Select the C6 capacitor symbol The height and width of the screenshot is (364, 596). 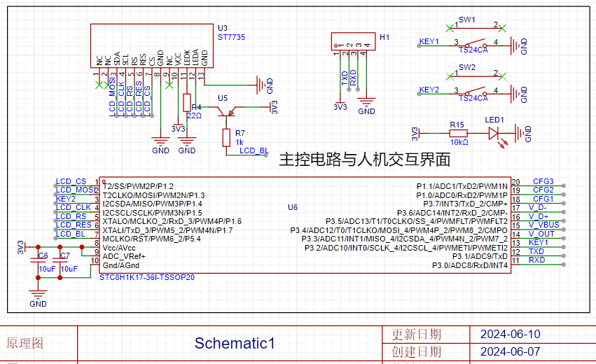tap(38, 260)
